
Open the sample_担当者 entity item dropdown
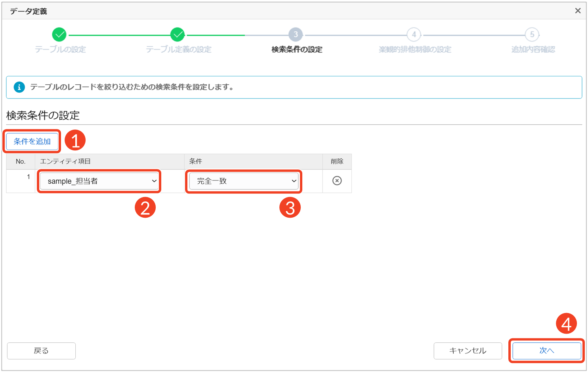pos(99,181)
